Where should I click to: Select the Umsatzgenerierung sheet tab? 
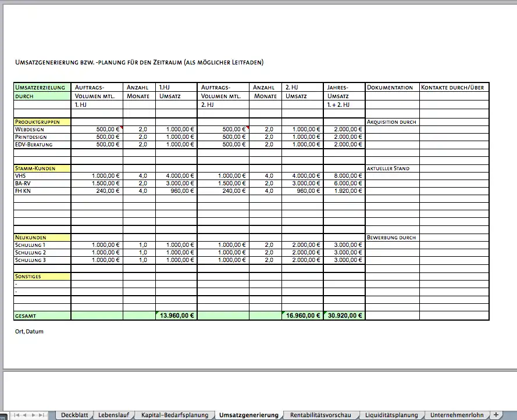(x=248, y=415)
